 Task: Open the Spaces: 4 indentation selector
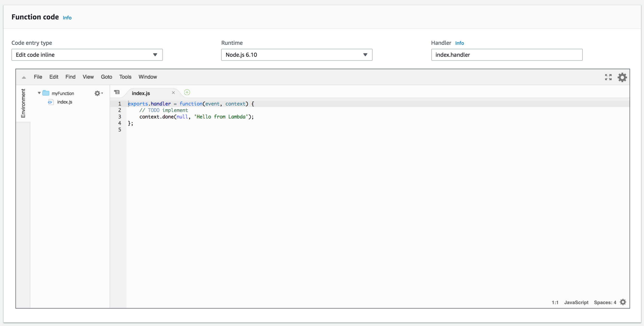point(605,302)
